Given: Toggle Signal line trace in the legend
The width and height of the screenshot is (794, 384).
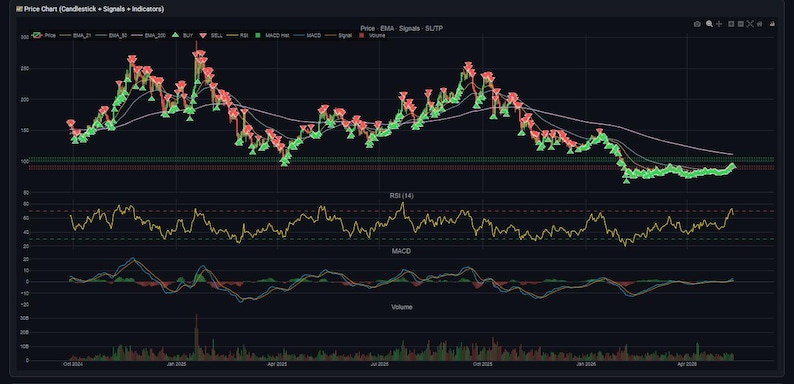Looking at the screenshot, I should (339, 35).
